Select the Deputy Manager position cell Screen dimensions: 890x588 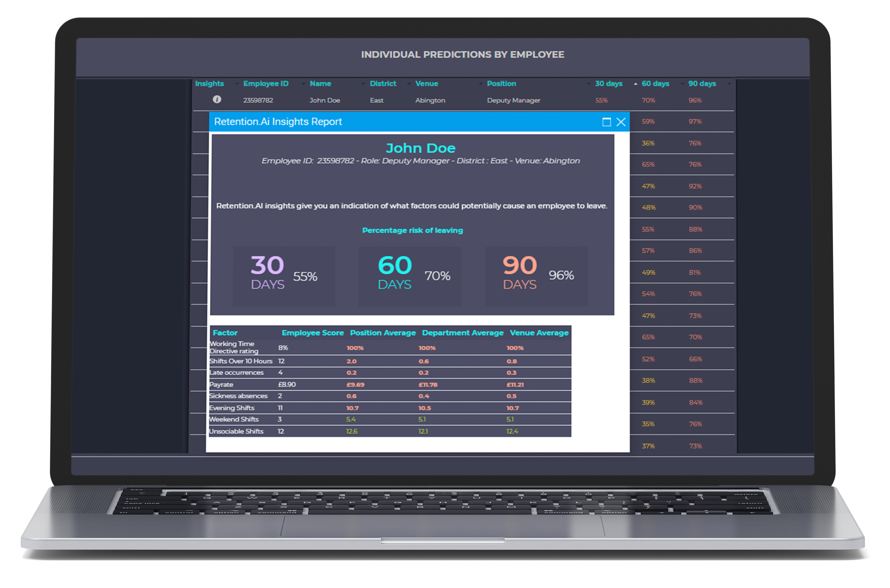coord(513,100)
